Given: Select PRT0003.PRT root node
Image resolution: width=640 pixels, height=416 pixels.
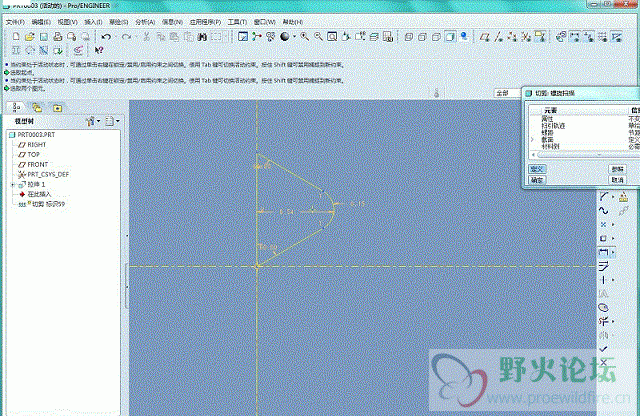Looking at the screenshot, I should tap(36, 135).
